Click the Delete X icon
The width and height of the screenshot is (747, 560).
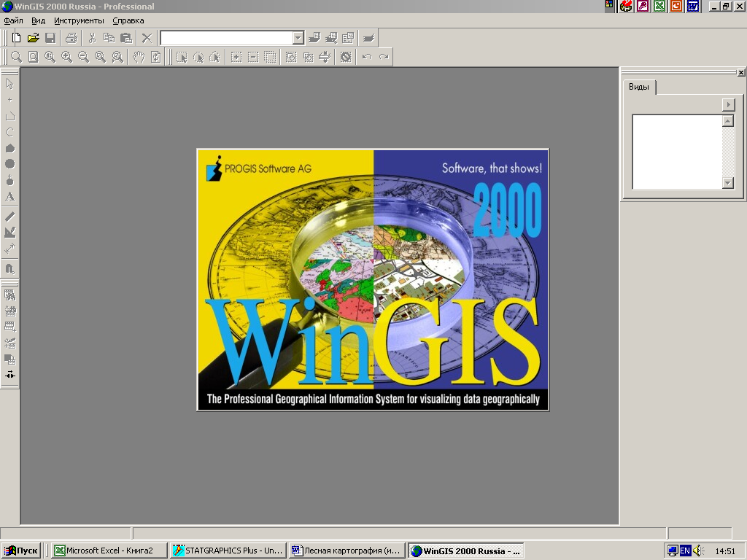coord(147,38)
